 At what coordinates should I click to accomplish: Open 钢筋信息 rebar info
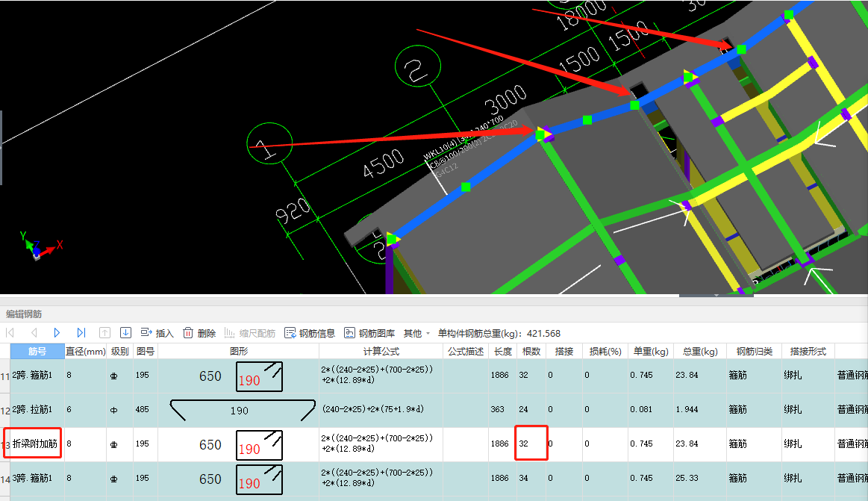(x=310, y=333)
